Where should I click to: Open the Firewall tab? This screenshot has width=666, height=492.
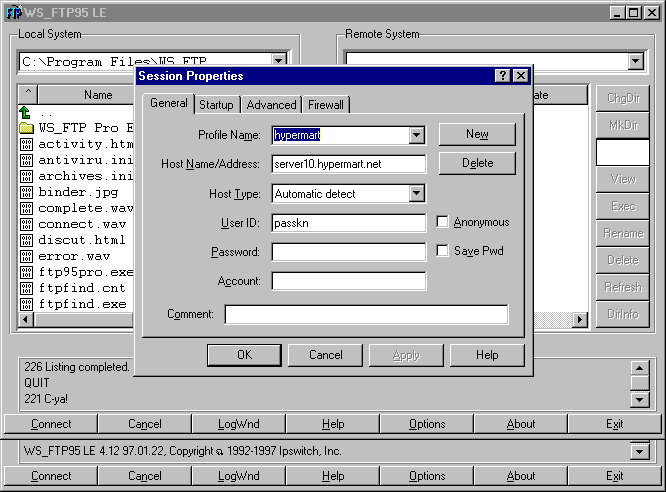[x=326, y=105]
